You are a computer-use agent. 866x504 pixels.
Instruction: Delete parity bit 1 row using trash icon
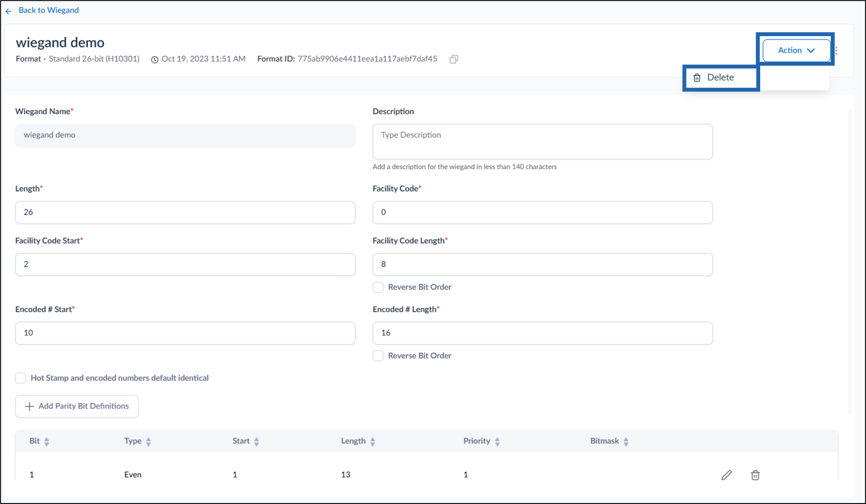pyautogui.click(x=755, y=475)
